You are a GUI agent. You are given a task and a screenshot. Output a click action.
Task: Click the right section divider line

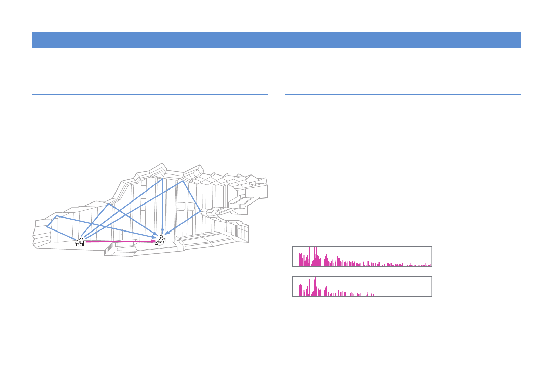coord(403,94)
